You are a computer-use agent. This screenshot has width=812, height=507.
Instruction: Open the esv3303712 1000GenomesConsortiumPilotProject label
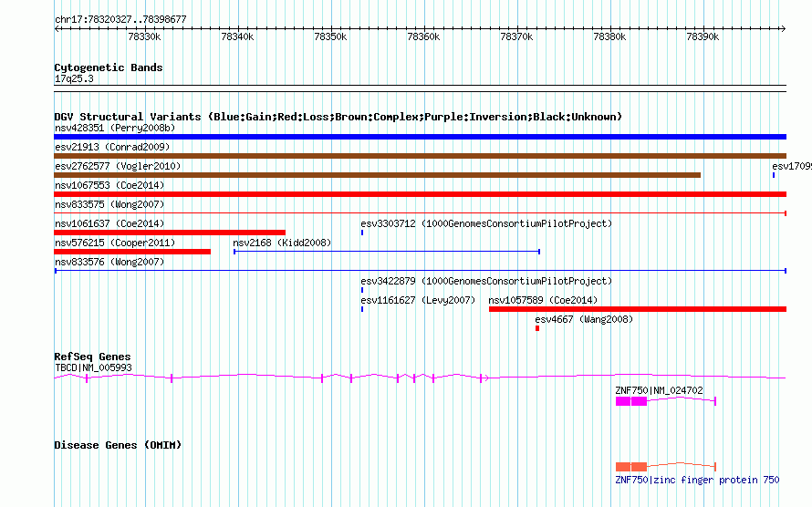pos(486,223)
